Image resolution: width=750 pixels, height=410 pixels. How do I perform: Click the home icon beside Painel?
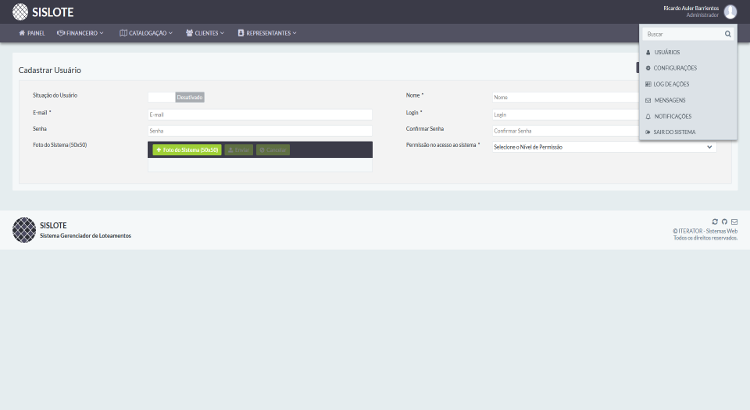pyautogui.click(x=22, y=33)
